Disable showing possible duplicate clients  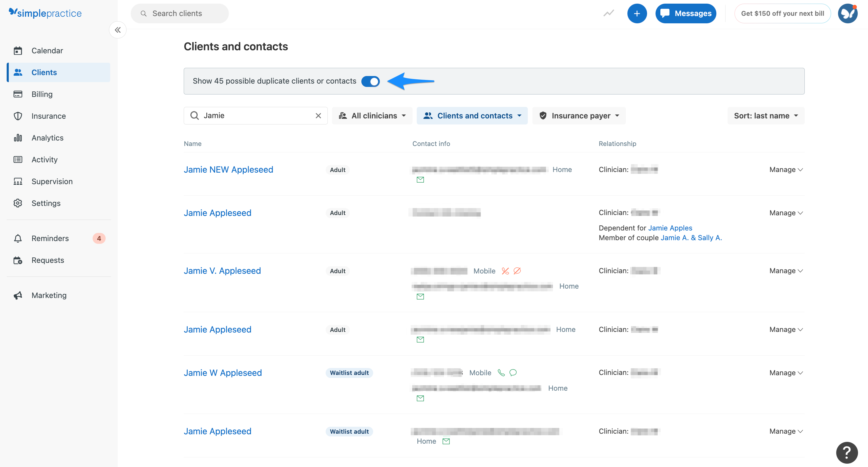(x=370, y=81)
